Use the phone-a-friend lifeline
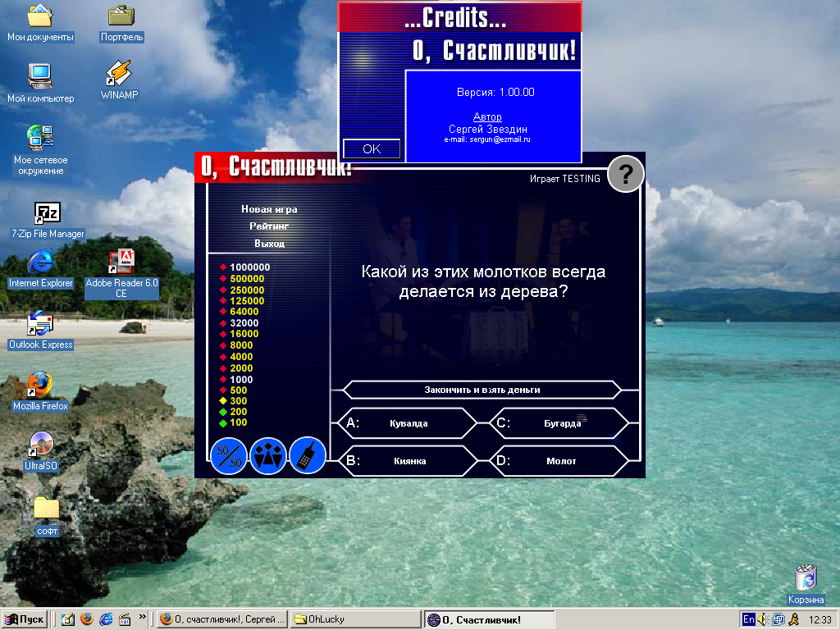The width and height of the screenshot is (840, 630). (x=307, y=456)
